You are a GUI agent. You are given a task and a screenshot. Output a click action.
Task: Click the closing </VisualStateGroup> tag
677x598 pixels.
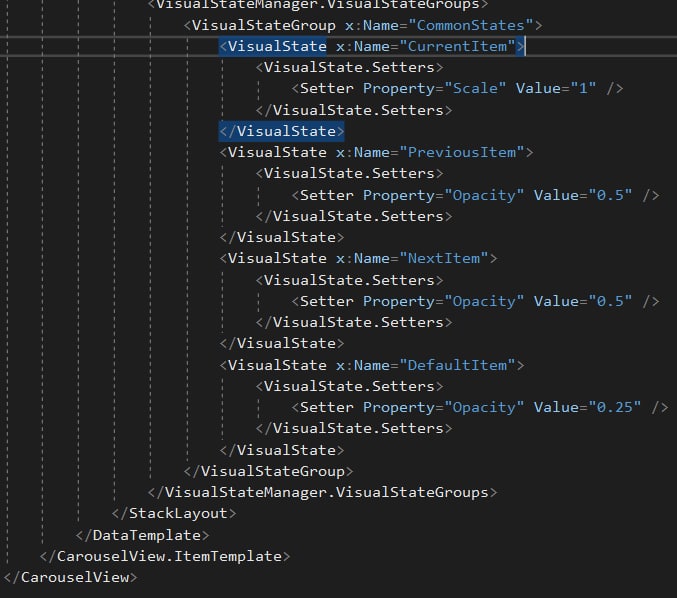coord(269,471)
